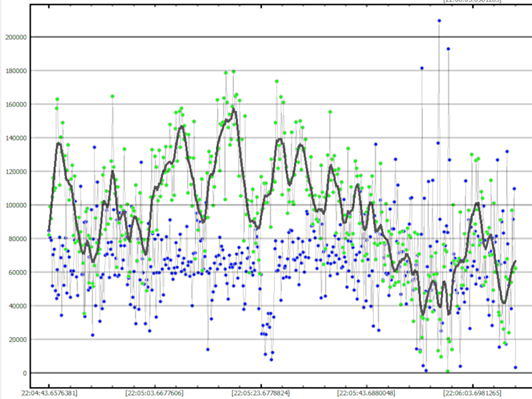Pick the blue data point near 181000
The width and height of the screenshot is (532, 399).
tap(421, 68)
